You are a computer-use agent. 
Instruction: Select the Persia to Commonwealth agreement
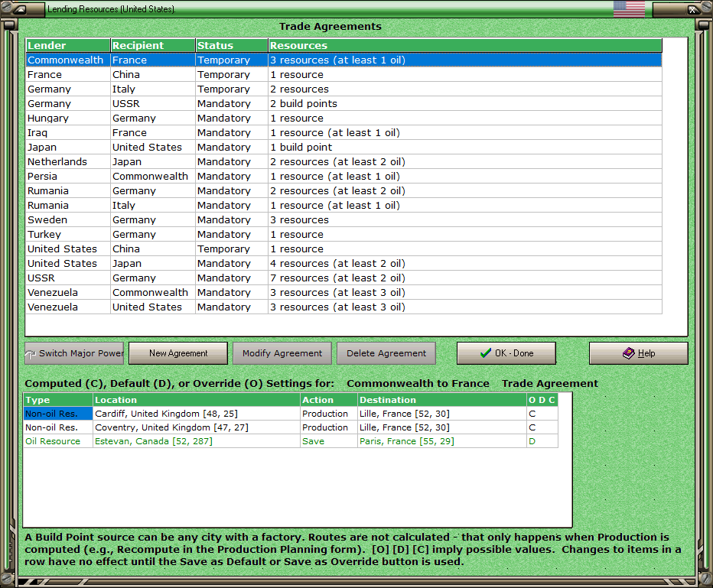point(343,177)
